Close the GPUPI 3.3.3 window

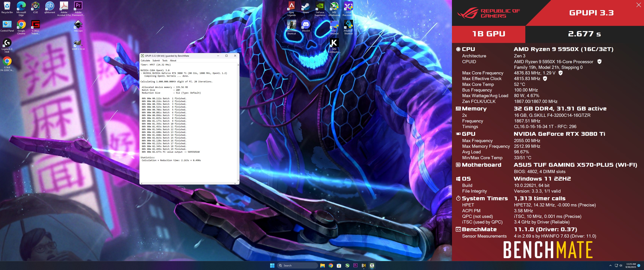tap(235, 56)
